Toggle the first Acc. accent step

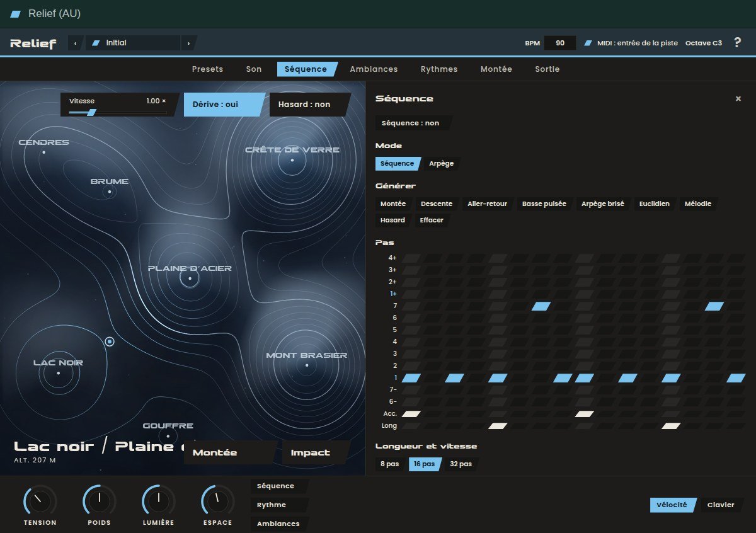[x=411, y=414]
